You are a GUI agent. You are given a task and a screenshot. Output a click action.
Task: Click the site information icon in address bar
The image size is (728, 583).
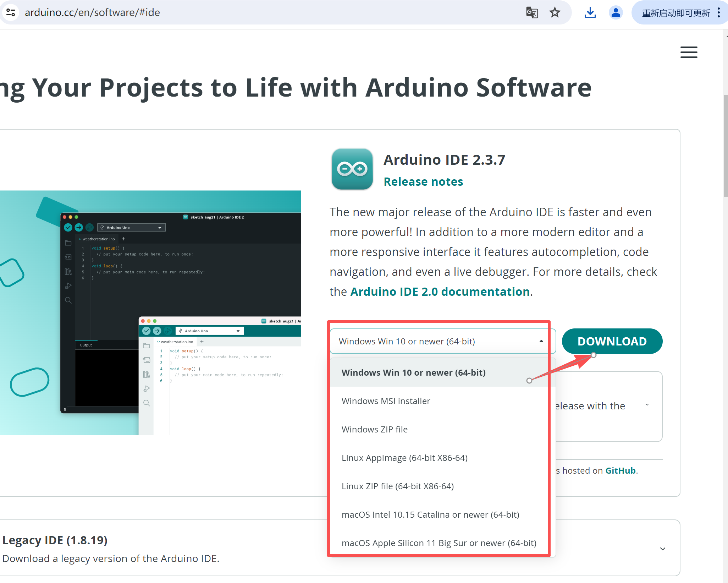click(x=11, y=12)
